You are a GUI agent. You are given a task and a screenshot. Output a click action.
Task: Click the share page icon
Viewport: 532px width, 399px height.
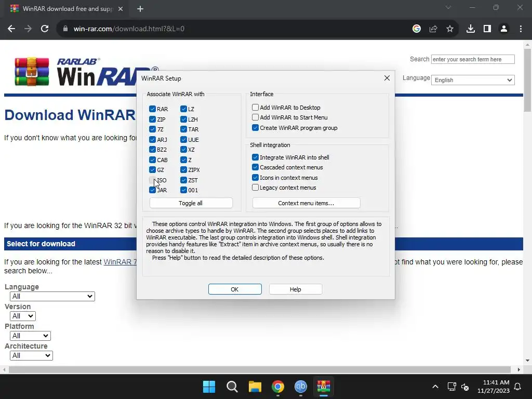click(433, 29)
